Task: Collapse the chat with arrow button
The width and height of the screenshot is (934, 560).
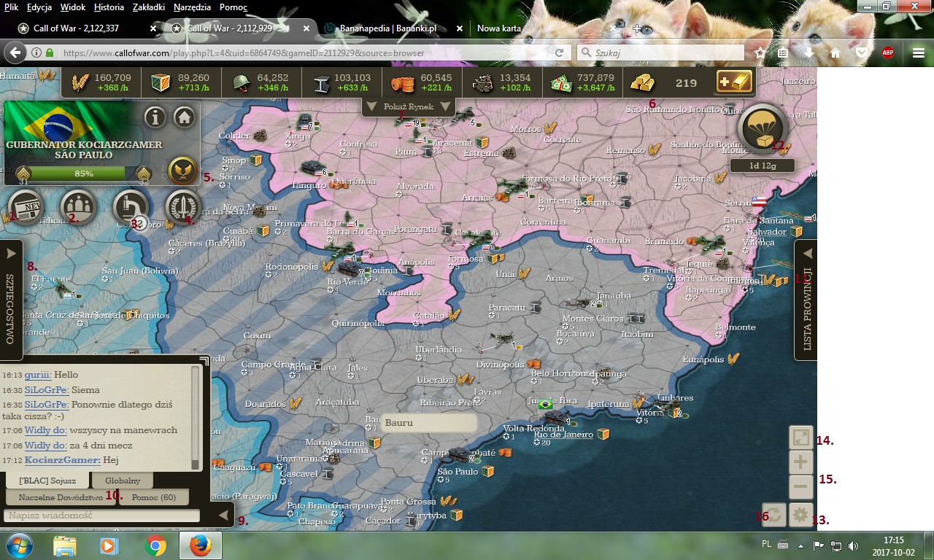Action: click(224, 516)
